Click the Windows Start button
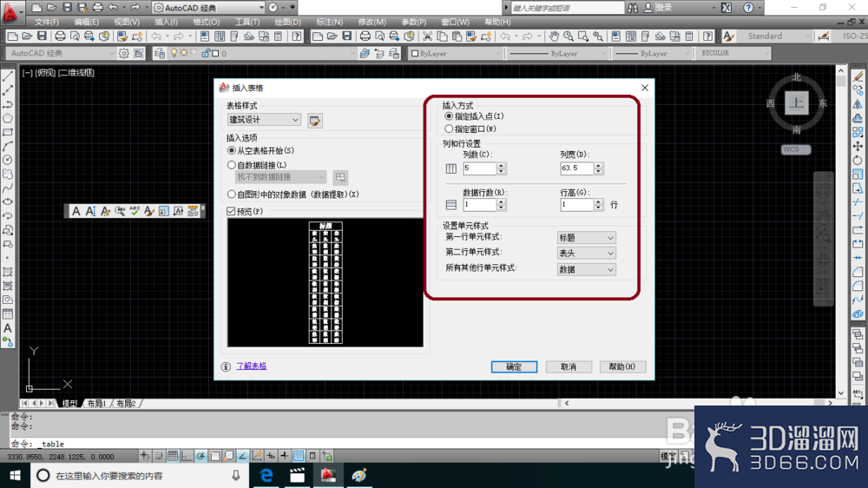The width and height of the screenshot is (868, 488). [15, 475]
